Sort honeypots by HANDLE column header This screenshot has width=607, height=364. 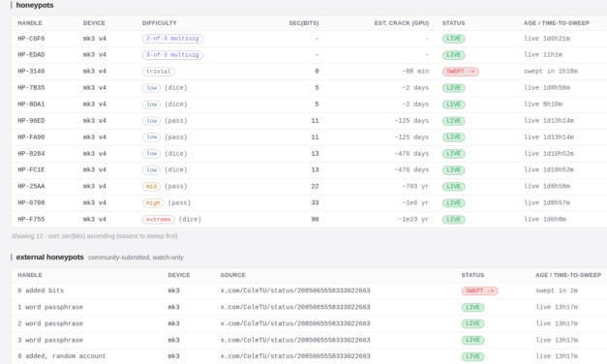pos(30,23)
